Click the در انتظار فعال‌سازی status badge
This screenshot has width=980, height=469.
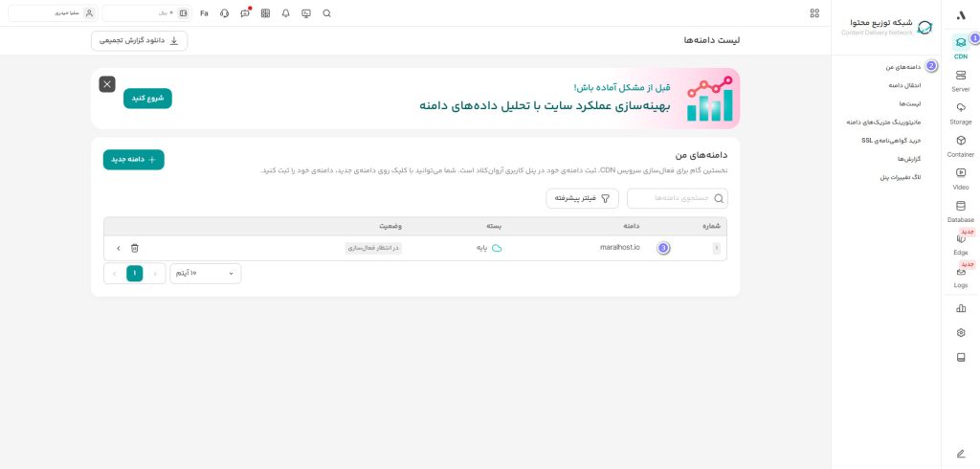[373, 248]
